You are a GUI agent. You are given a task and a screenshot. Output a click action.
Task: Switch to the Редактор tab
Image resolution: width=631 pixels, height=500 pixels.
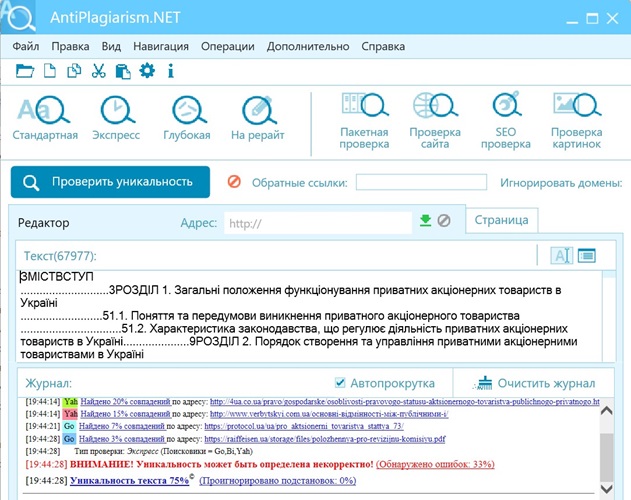(43, 223)
